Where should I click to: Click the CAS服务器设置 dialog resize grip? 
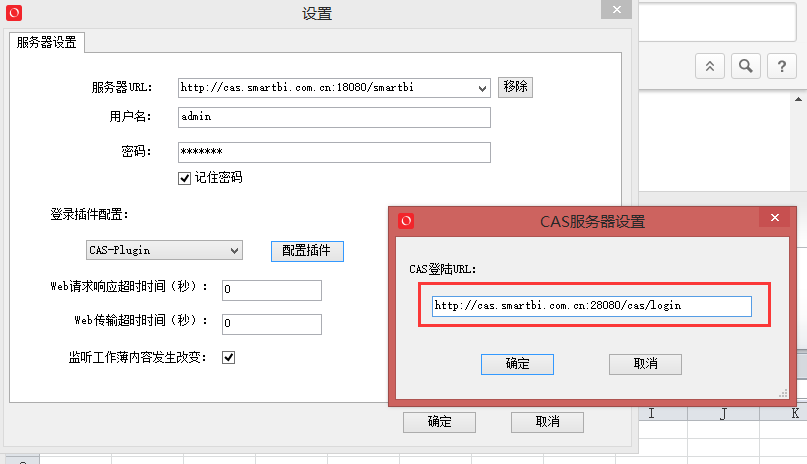784,394
